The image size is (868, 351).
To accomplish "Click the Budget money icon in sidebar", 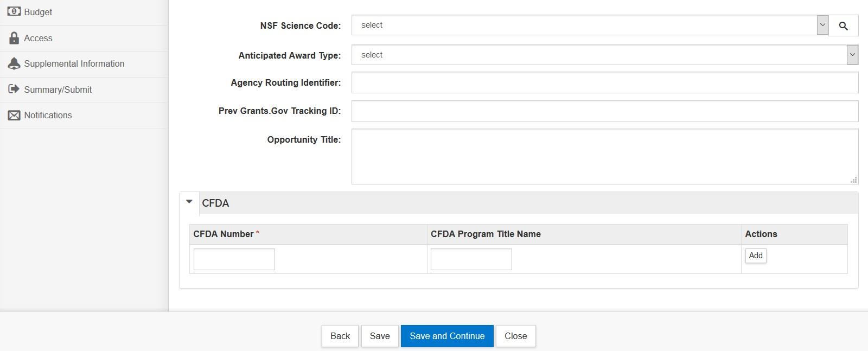I will coord(14,11).
